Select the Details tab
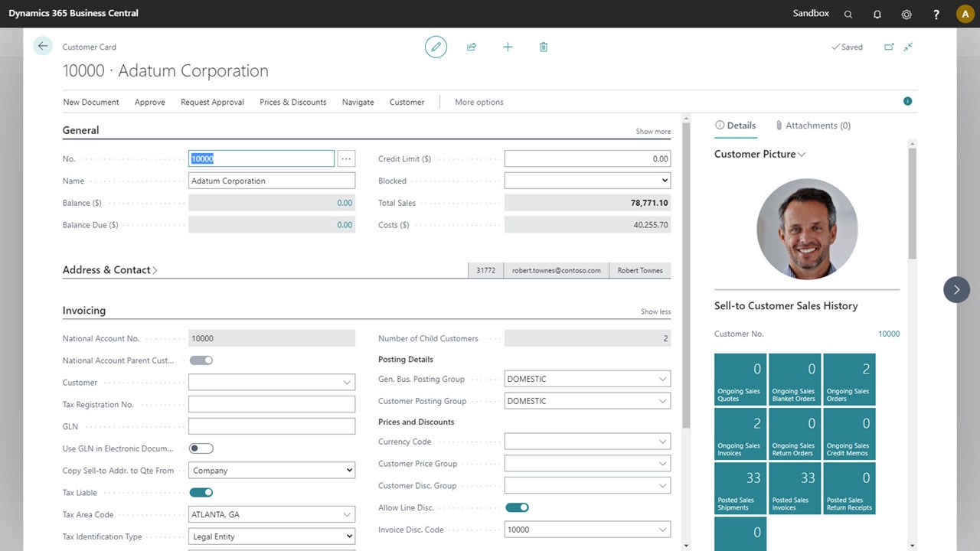This screenshot has height=551, width=980. (735, 126)
